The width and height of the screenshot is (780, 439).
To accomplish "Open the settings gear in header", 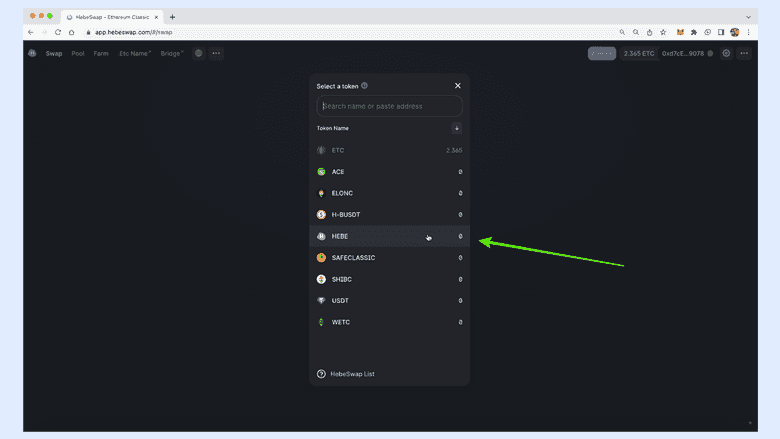I will 726,53.
